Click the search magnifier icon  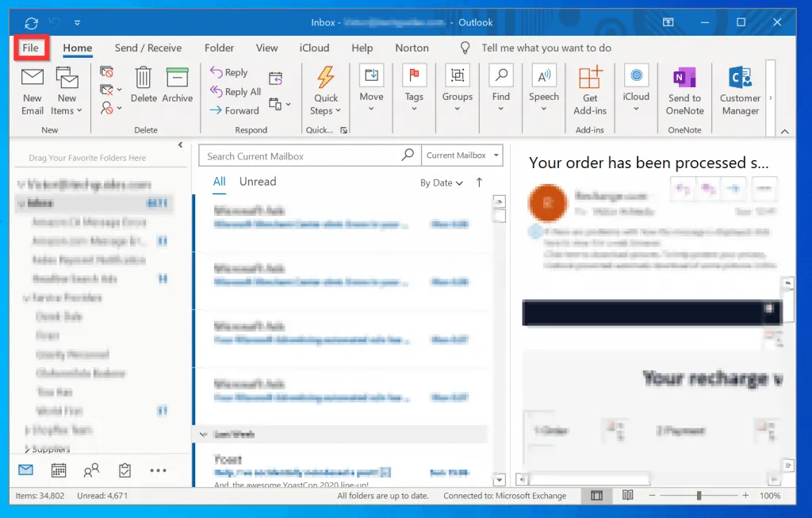(x=408, y=155)
